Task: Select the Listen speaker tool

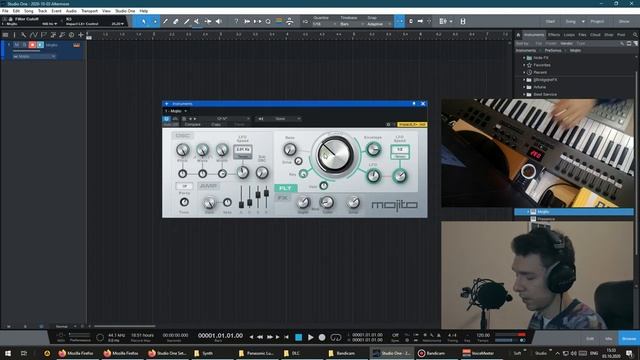Action: coord(219,21)
